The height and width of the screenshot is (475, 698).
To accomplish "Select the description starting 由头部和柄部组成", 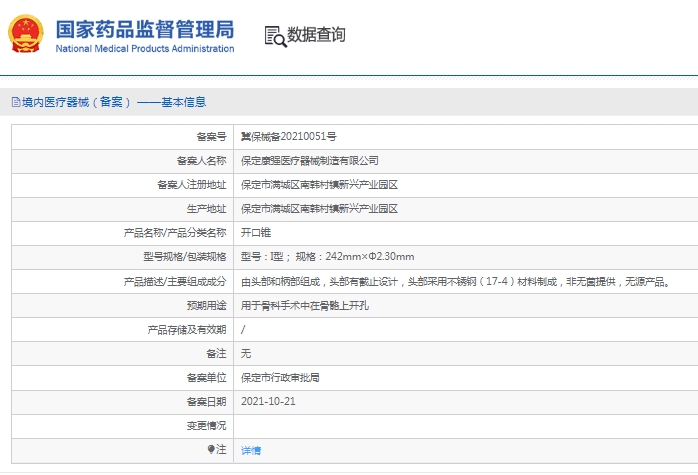I will click(456, 281).
